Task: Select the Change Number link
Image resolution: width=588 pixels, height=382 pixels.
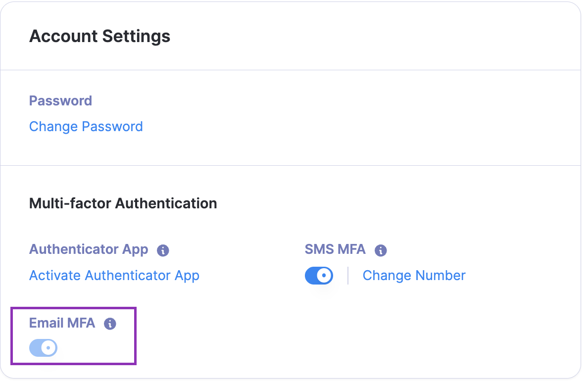Action: (x=414, y=276)
